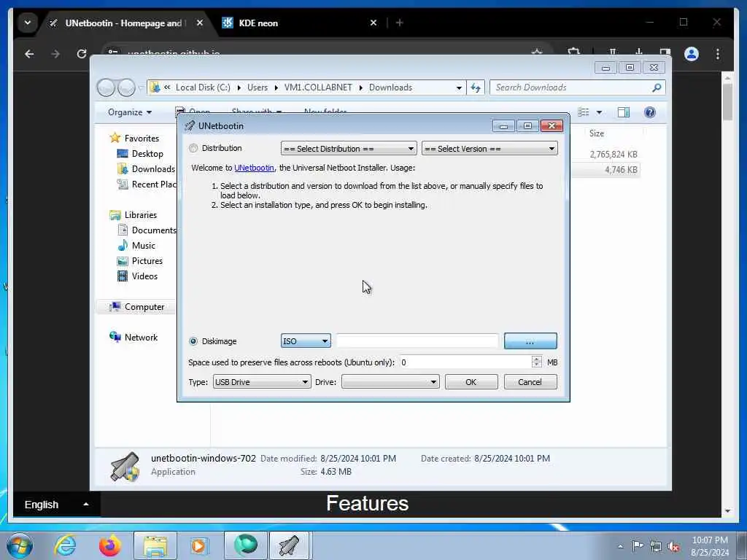Open the USB Drive type dropdown
This screenshot has width=747, height=560.
coord(262,382)
